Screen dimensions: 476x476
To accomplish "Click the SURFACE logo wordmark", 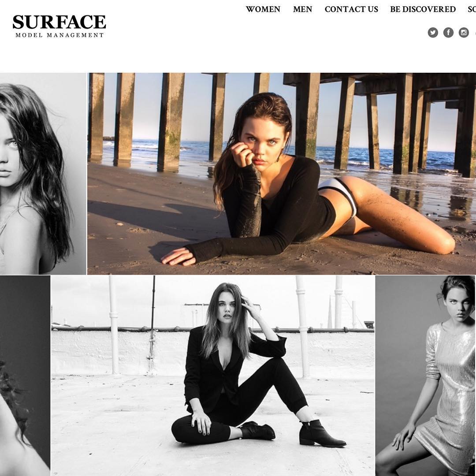I will [59, 22].
